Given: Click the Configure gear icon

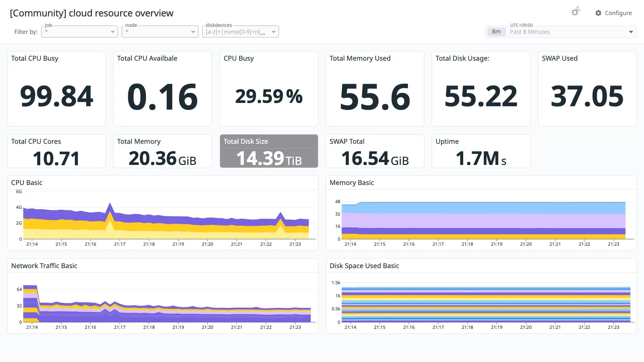Looking at the screenshot, I should [598, 13].
